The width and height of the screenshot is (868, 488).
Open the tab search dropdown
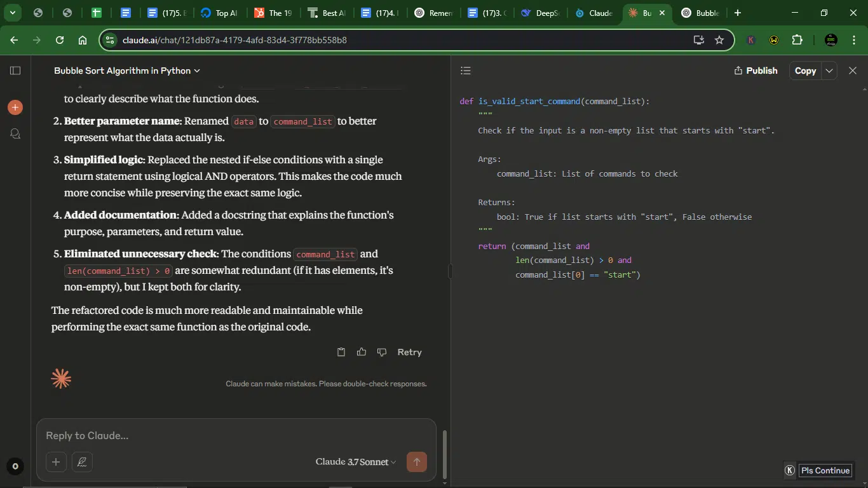tap(12, 13)
